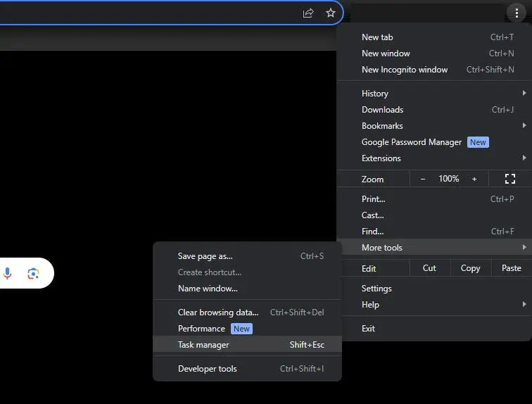
Task: Expand the Help submenu
Action: pyautogui.click(x=436, y=305)
